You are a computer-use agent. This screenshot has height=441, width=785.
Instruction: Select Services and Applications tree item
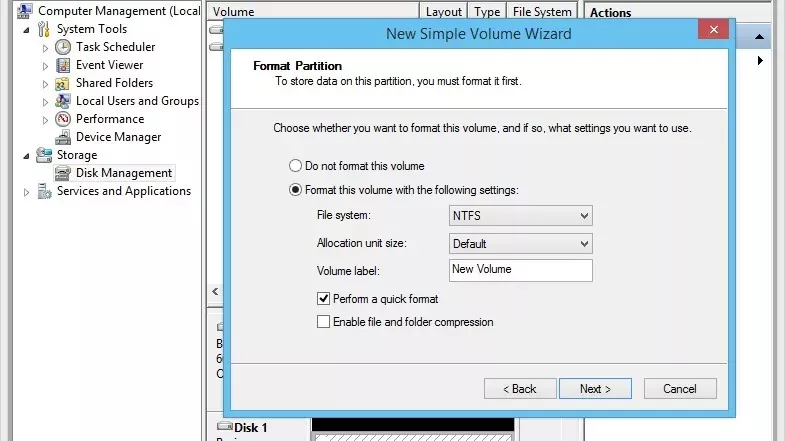tap(124, 191)
